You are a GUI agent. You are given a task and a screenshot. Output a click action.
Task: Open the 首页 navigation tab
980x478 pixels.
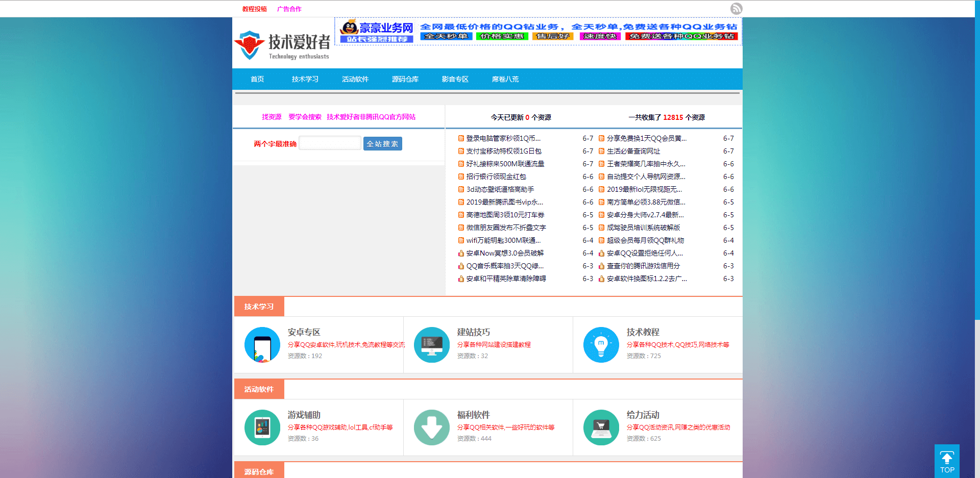pos(257,79)
